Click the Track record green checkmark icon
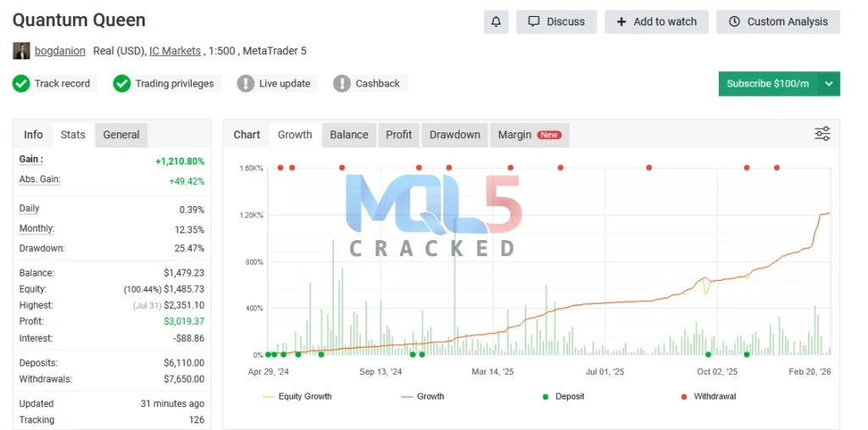 coord(21,84)
